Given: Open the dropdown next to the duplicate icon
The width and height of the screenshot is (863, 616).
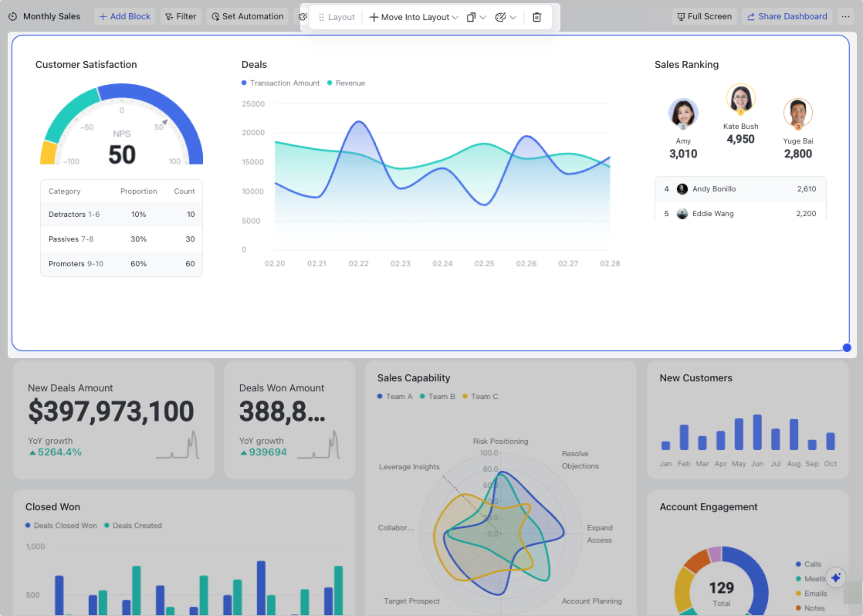Looking at the screenshot, I should tap(483, 16).
